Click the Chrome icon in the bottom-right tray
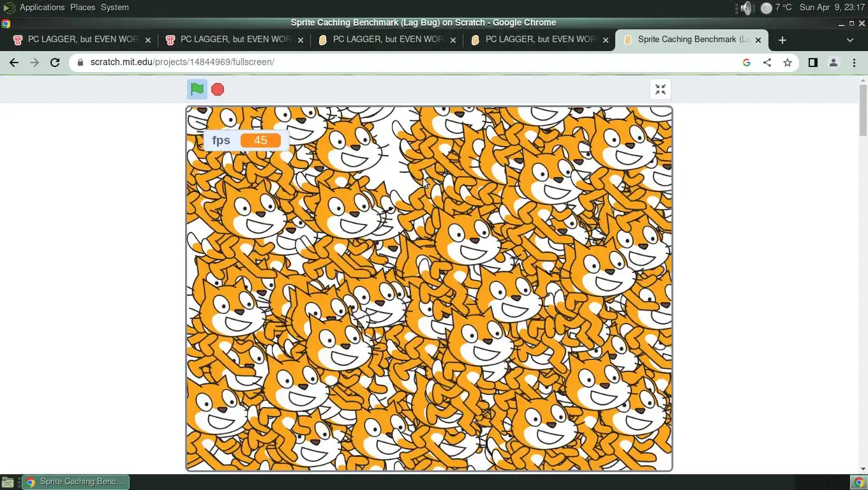The height and width of the screenshot is (490, 868). (859, 482)
